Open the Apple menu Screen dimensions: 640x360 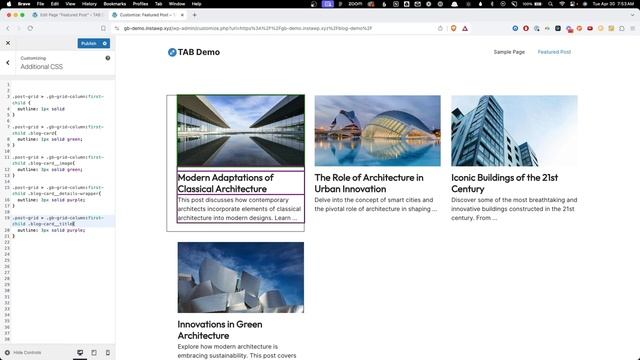pyautogui.click(x=9, y=4)
